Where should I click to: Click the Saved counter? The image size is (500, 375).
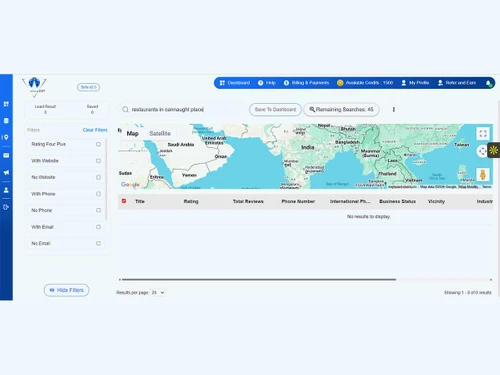pos(92,109)
